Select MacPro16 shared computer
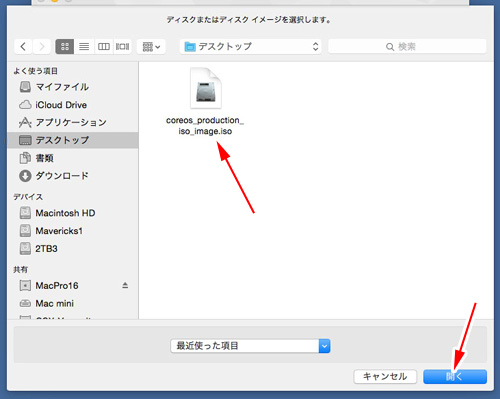The width and height of the screenshot is (500, 399). point(72,285)
